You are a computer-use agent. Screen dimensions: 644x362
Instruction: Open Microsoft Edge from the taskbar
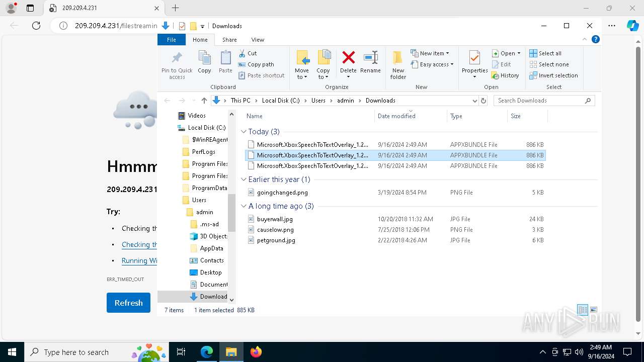207,352
